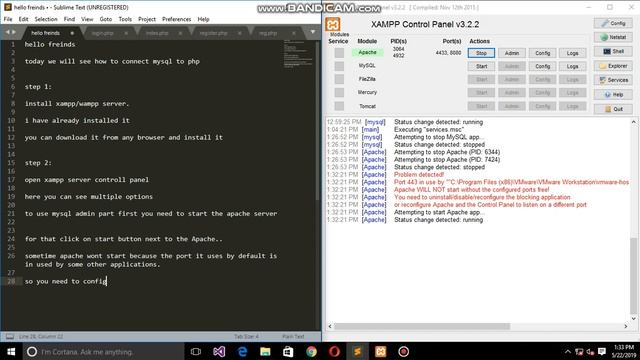View MySQL Logs
The image size is (640, 360).
[572, 66]
